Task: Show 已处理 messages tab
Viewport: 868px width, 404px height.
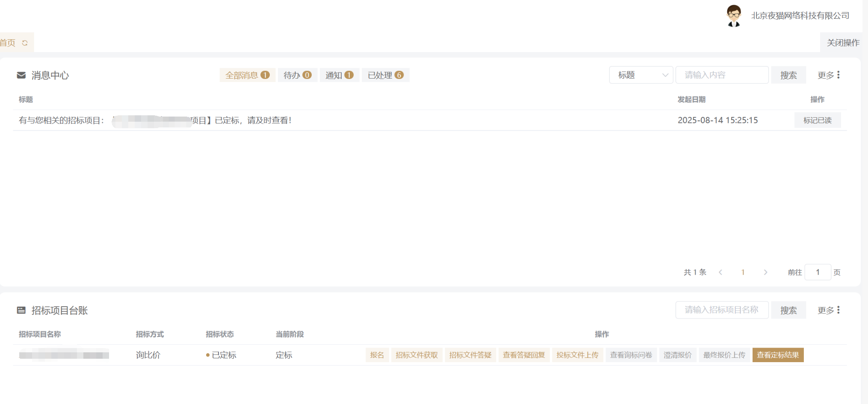Action: point(385,75)
